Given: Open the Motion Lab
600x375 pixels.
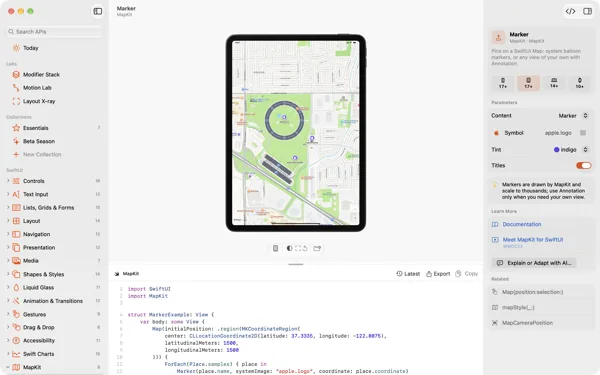Looking at the screenshot, I should click(x=37, y=88).
